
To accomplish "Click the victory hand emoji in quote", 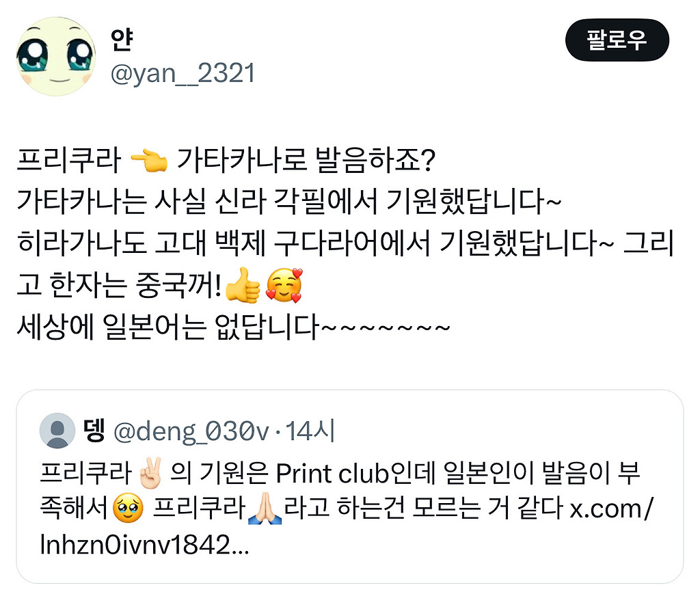I will tap(150, 473).
